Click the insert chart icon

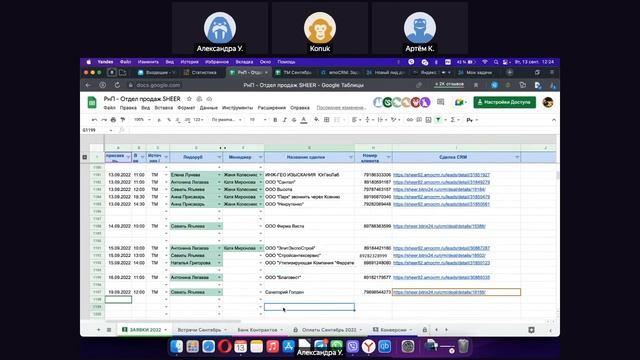(x=428, y=120)
